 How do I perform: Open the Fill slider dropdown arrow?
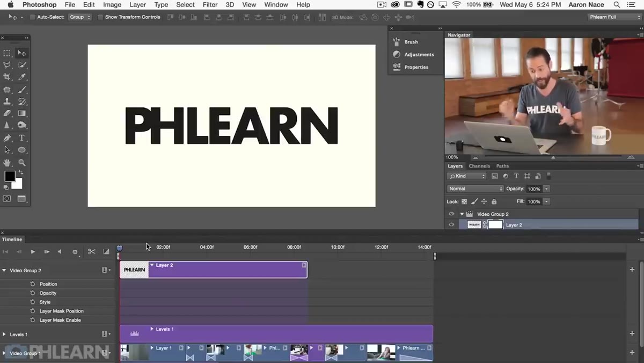point(546,201)
